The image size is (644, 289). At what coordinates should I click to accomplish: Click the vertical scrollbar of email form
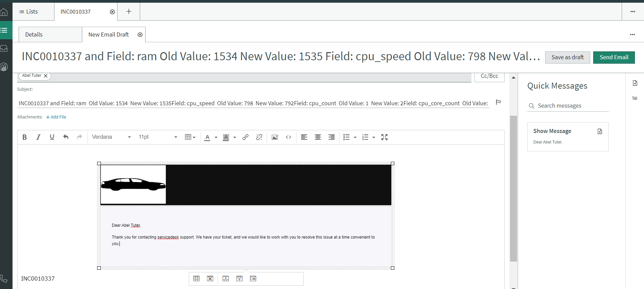click(513, 188)
